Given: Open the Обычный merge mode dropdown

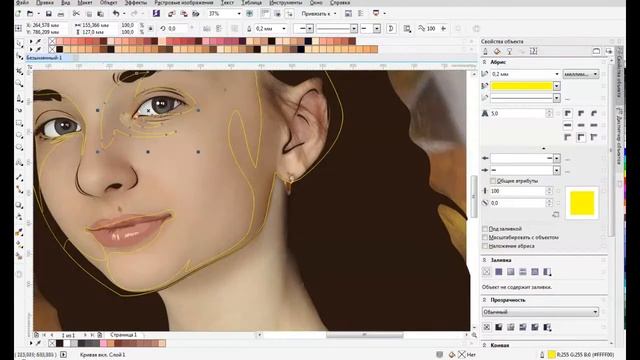Looking at the screenshot, I should 540,312.
